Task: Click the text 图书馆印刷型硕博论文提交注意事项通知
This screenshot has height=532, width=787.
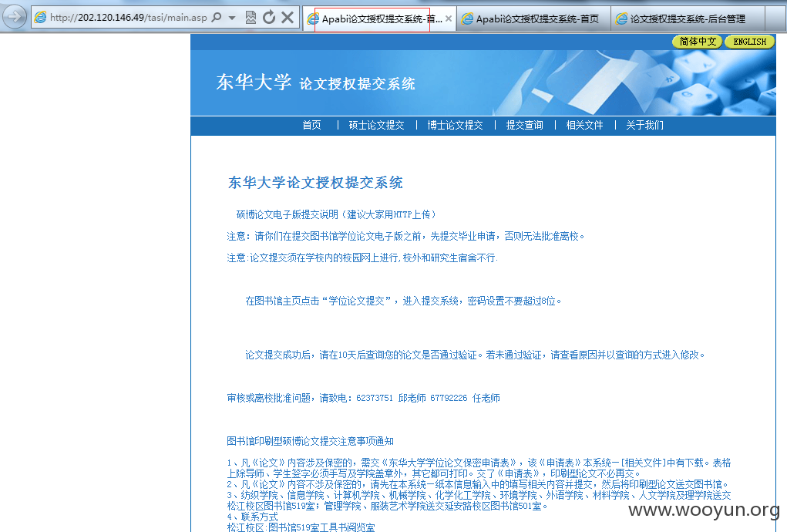Action: coord(310,441)
